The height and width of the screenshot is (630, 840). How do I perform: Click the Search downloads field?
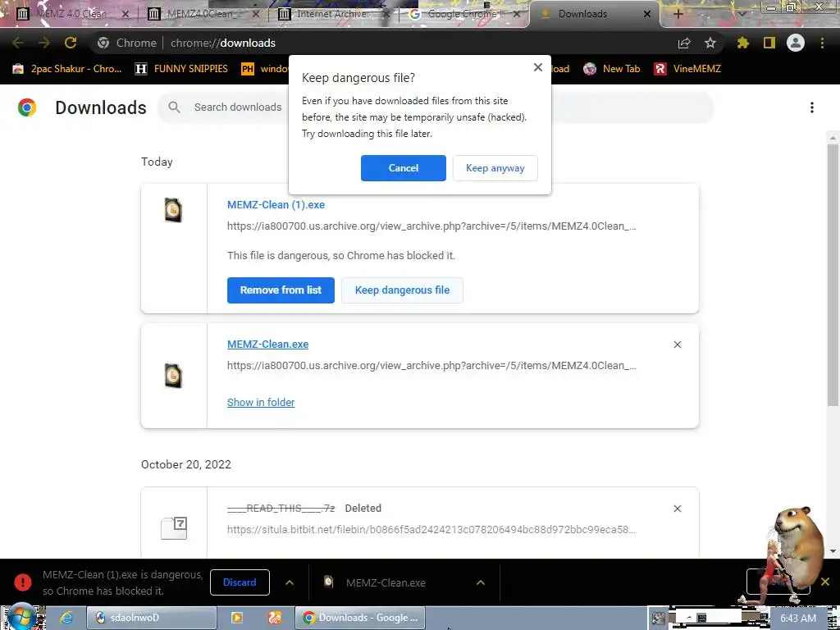[x=435, y=107]
